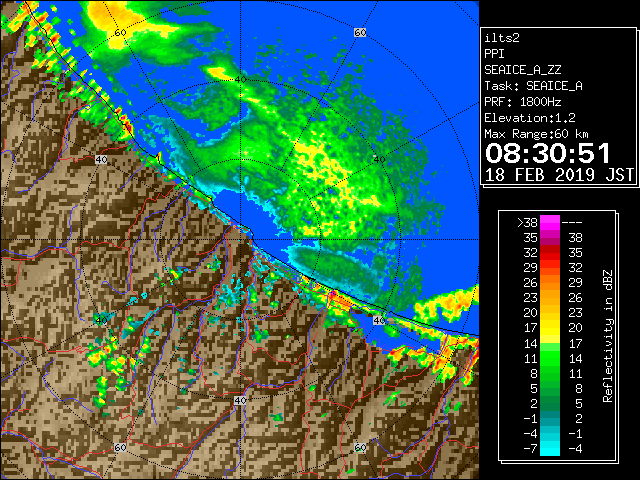Click the southeast 60 km range ring label

(360, 447)
